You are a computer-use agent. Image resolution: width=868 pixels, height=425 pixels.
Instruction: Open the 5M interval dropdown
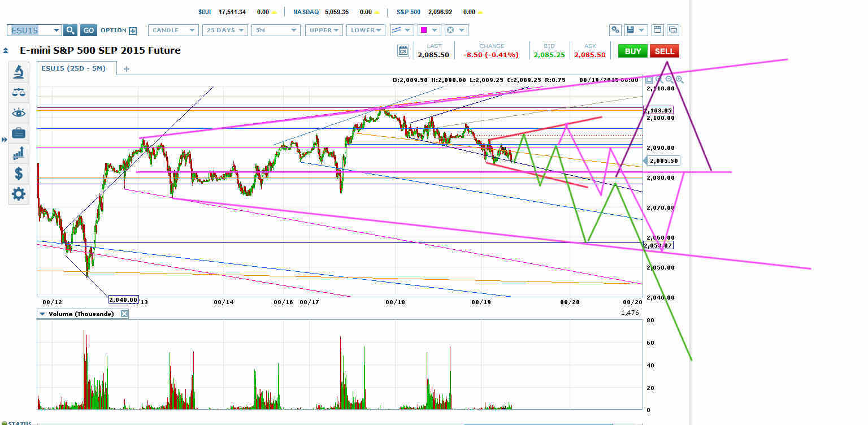(276, 31)
